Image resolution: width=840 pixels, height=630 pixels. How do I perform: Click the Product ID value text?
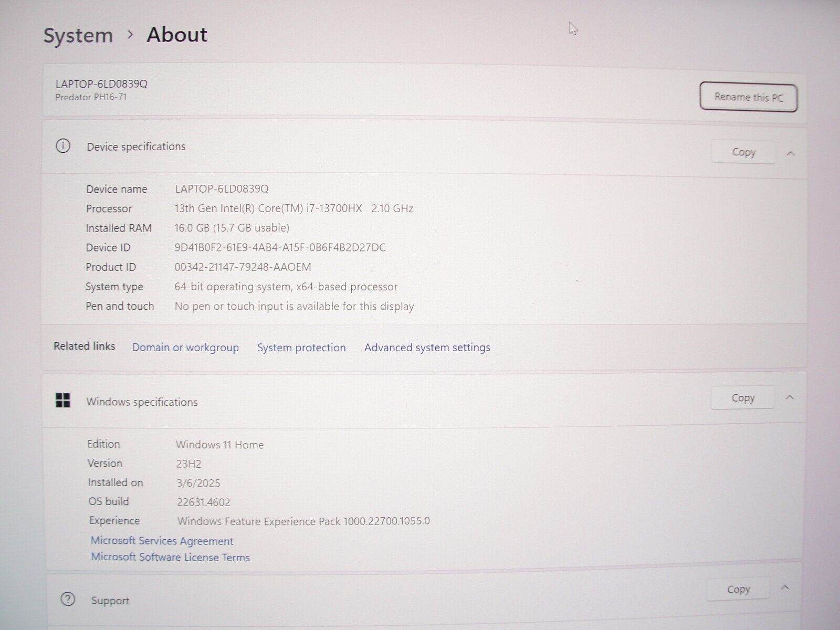click(243, 267)
